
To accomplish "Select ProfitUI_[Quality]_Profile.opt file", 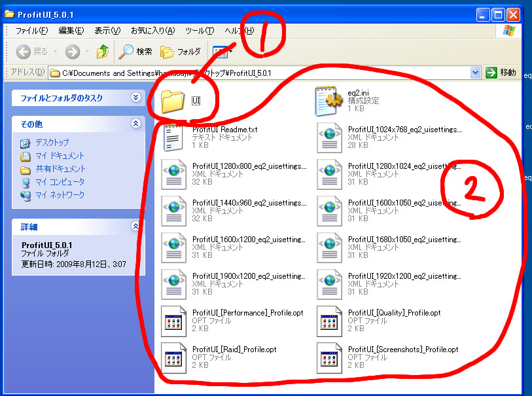I will click(379, 321).
